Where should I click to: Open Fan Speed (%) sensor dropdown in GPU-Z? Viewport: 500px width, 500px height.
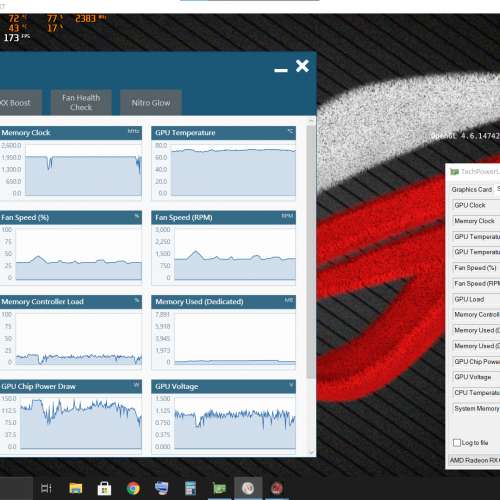coord(476,268)
